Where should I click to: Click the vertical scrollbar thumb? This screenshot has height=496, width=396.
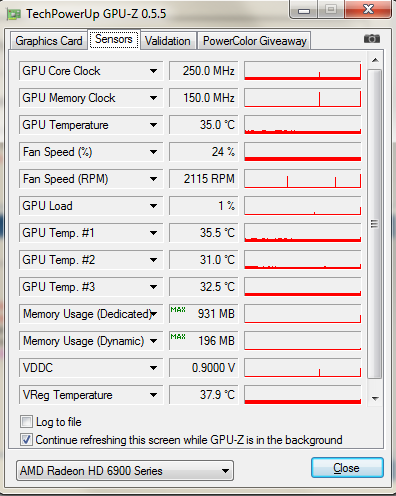[375, 224]
